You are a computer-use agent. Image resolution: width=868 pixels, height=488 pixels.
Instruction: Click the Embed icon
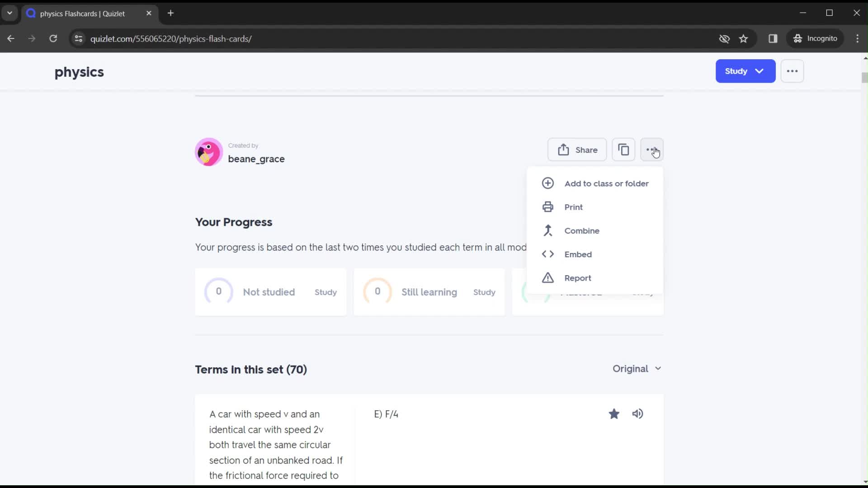point(548,254)
